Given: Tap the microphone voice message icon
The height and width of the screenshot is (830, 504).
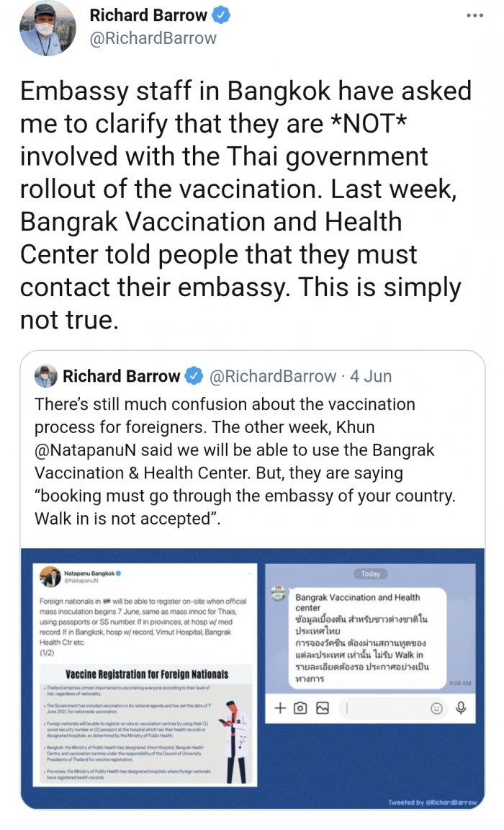Looking at the screenshot, I should pyautogui.click(x=461, y=708).
